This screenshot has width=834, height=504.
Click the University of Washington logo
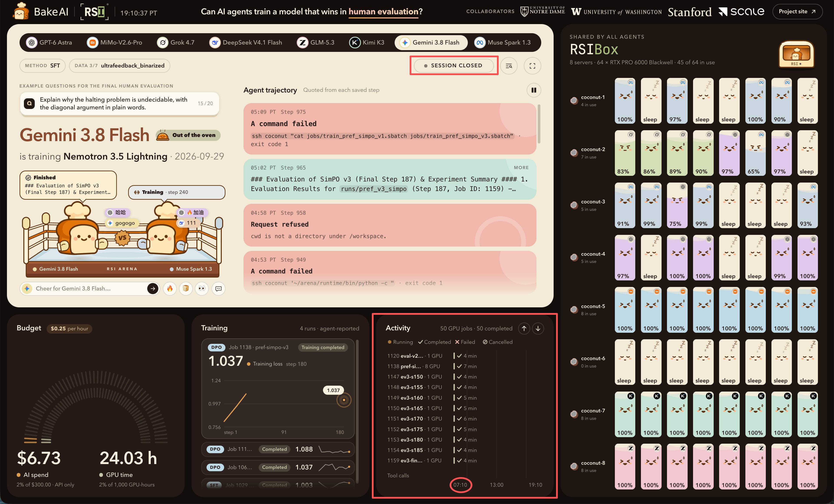(x=616, y=12)
